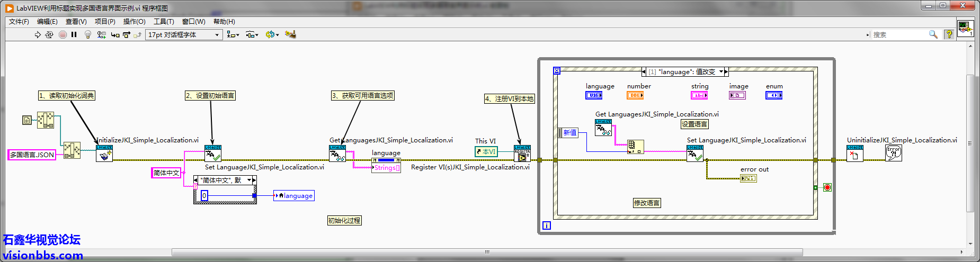This screenshot has height=262, width=980.
Task: Select the 本VI reference node
Action: (486, 151)
